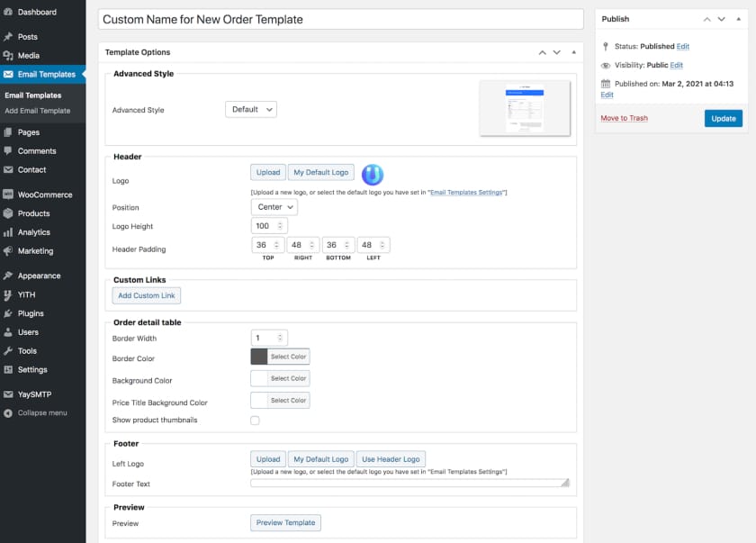Click the Email Templates envelope icon
Image resolution: width=756 pixels, height=543 pixels.
click(8, 74)
